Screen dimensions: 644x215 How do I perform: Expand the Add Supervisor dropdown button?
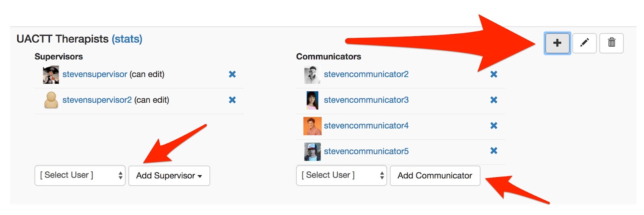coord(169,176)
